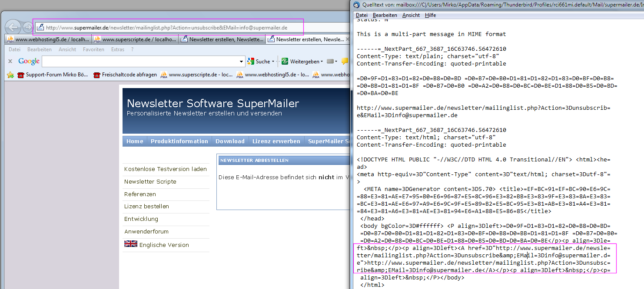Open Download in the site navigation

[230, 141]
